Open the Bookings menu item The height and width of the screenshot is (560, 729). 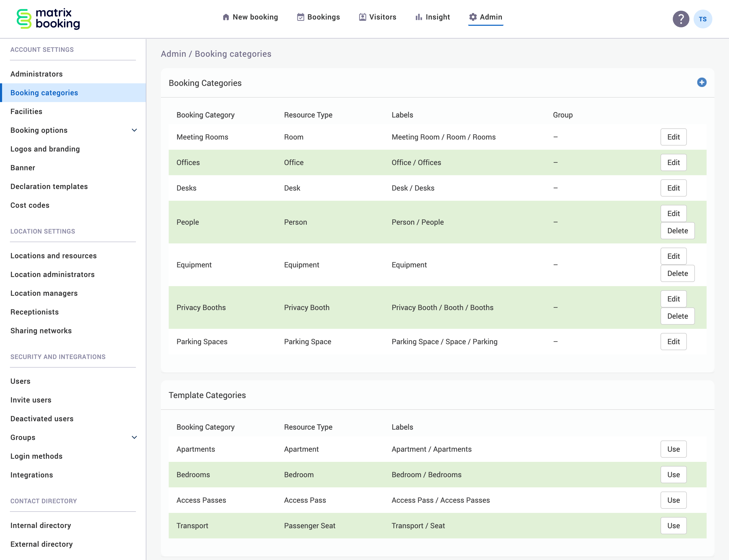[324, 17]
